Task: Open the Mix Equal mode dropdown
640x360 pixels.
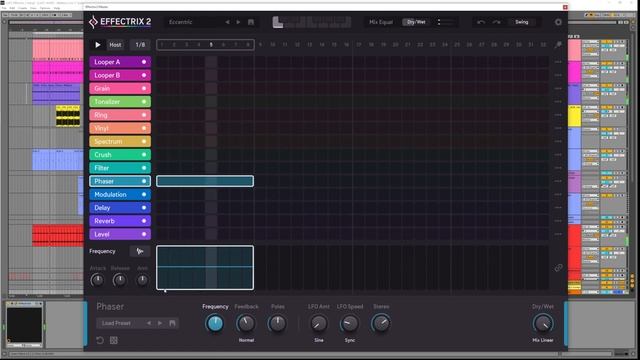Action: [x=380, y=22]
